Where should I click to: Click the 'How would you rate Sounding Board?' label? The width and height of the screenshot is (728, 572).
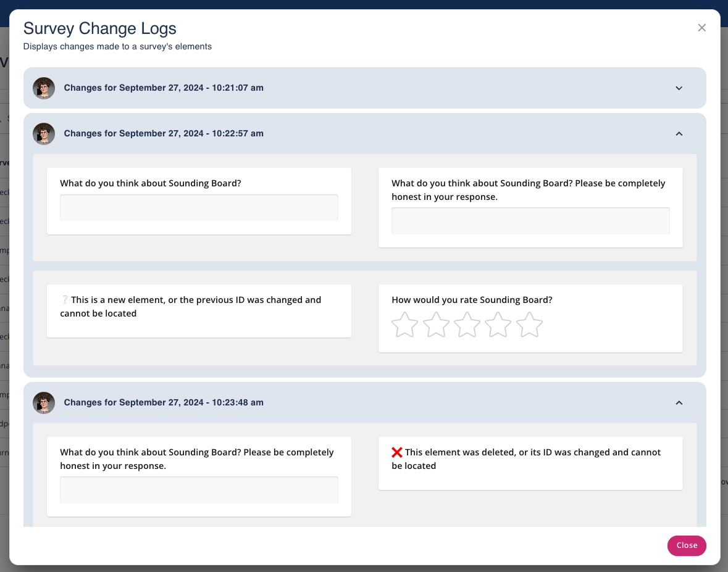point(472,300)
